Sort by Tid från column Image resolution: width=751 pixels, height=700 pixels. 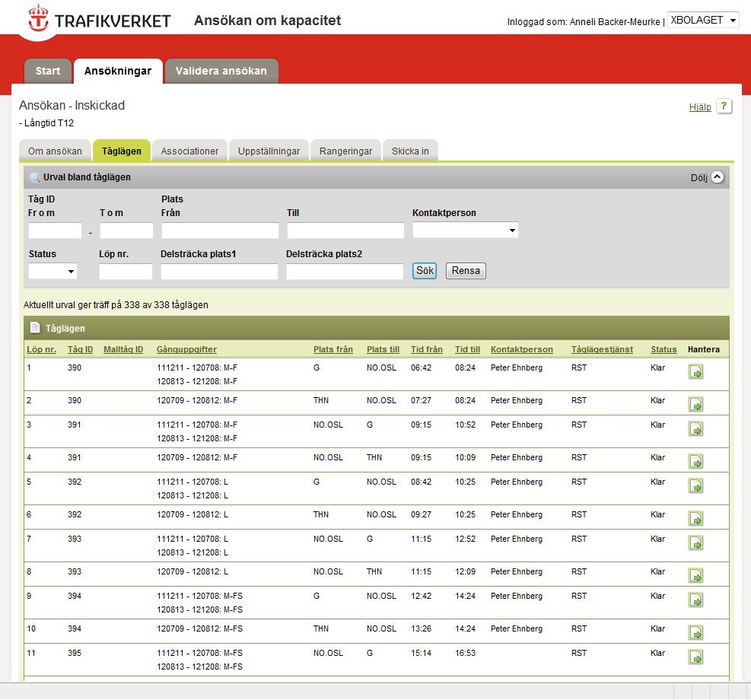coord(427,349)
